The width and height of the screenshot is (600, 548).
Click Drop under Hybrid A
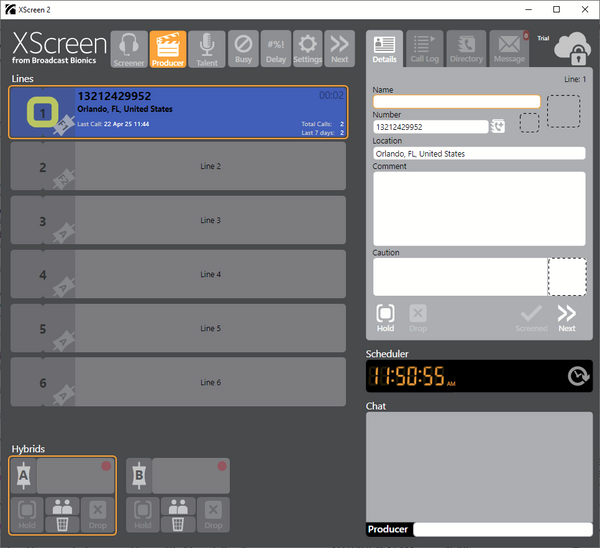98,515
